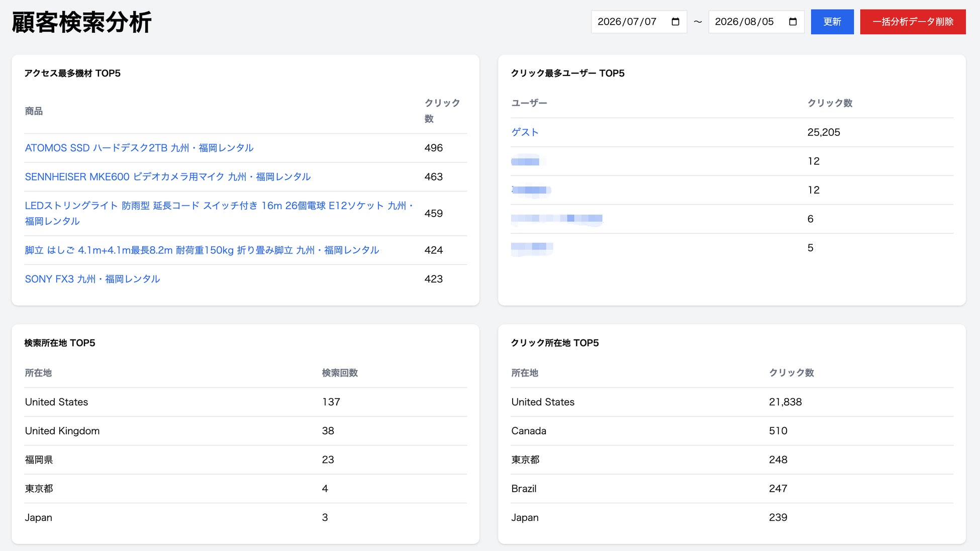Click the red 一括分析データ削除 button
This screenshot has height=551, width=980.
913,22
